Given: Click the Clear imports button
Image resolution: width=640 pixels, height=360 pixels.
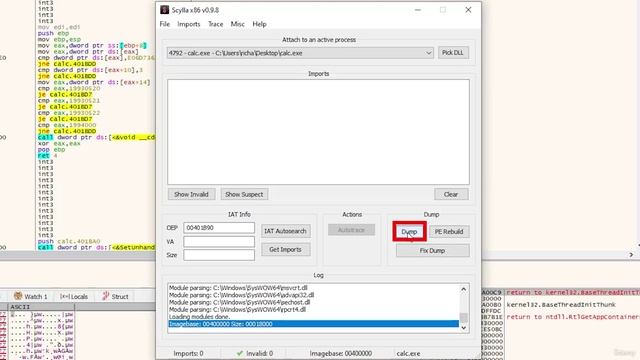Looking at the screenshot, I should (x=451, y=194).
